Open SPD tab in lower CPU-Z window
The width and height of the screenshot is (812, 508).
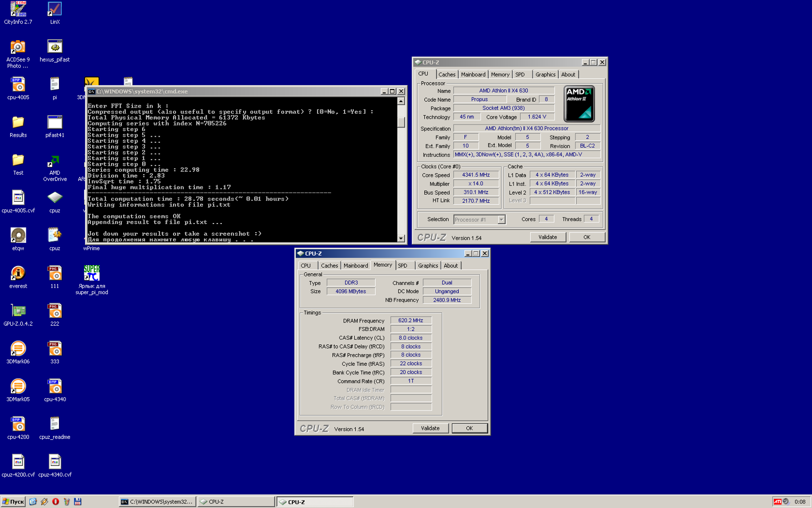point(403,265)
